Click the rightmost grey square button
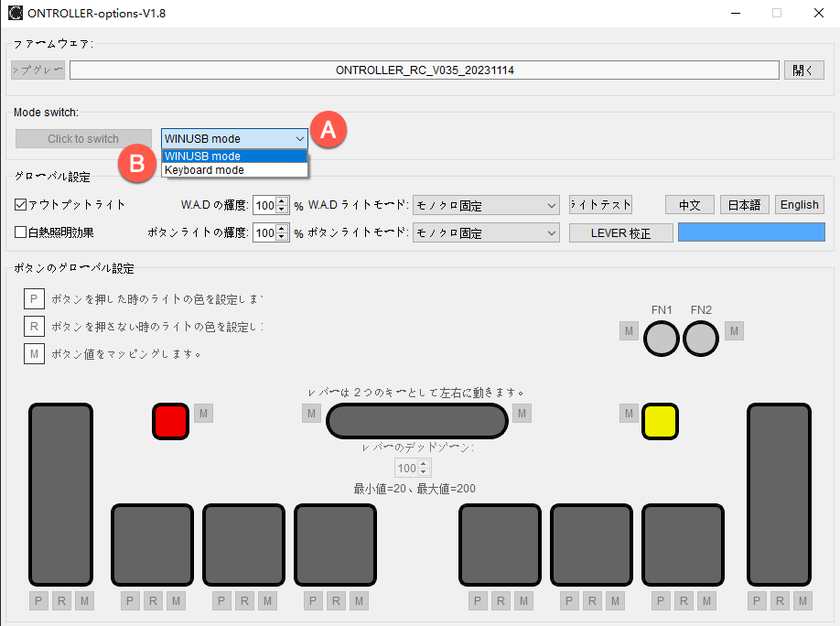This screenshot has height=626, width=840. point(683,545)
